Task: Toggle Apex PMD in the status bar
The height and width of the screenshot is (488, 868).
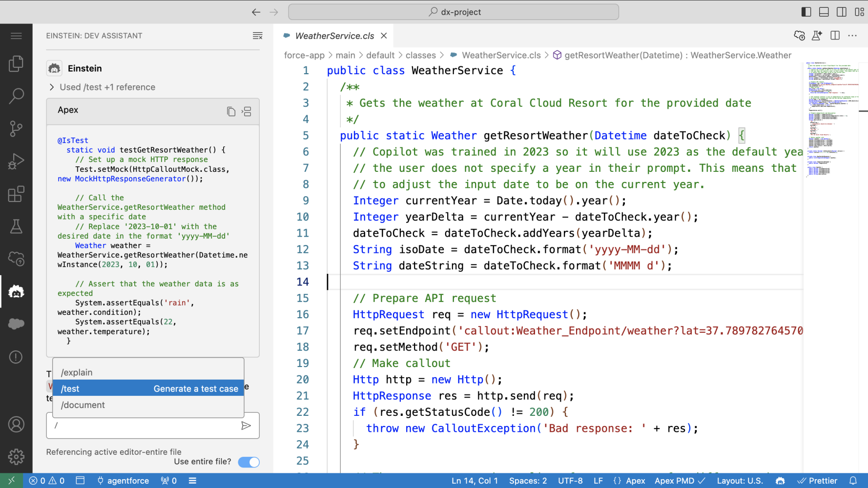Action: pos(679,481)
